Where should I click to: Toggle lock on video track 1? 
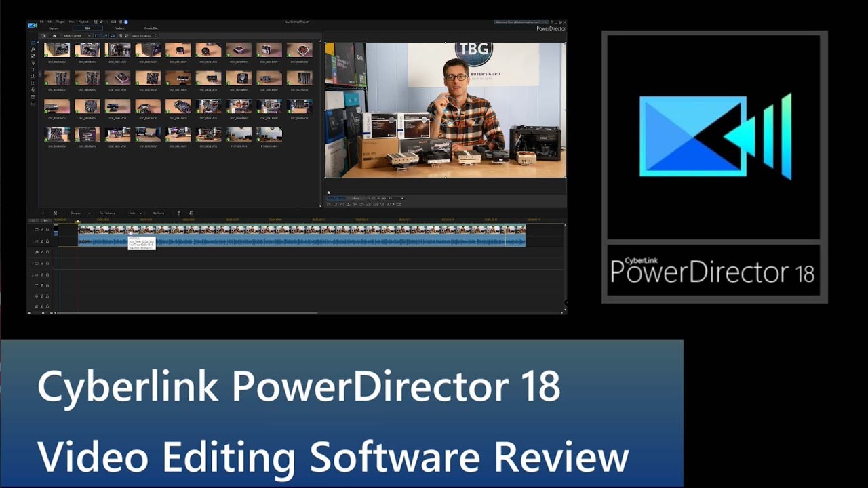click(x=47, y=230)
